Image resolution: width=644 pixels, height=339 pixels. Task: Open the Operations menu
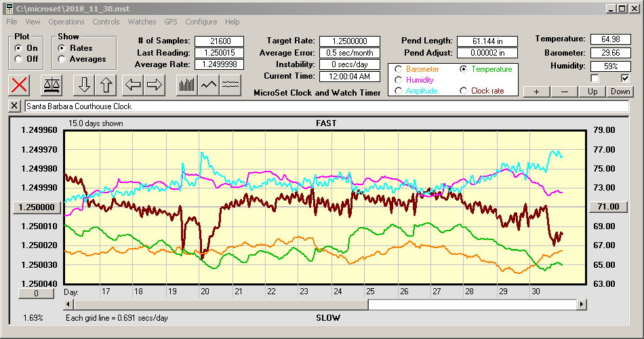pyautogui.click(x=66, y=22)
